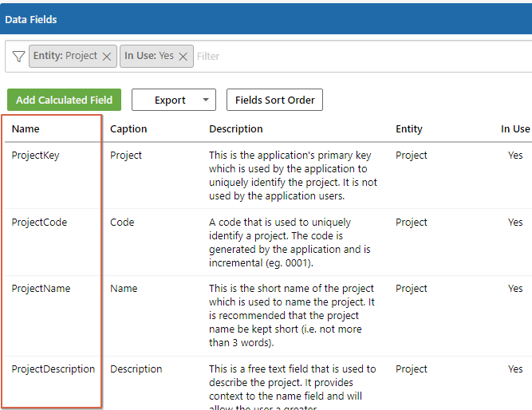The image size is (532, 410).
Task: Click the 'Description' caption in ProjectDescription row
Action: tap(136, 369)
